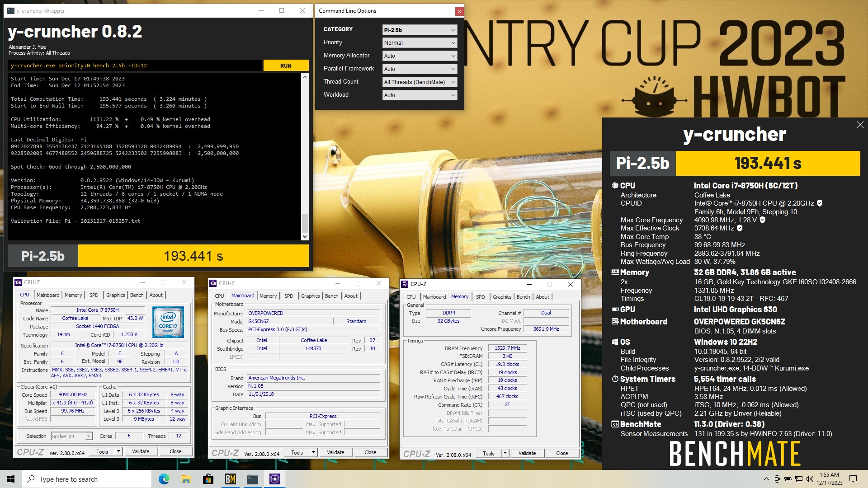Click the Intel Core i7 logo in CPU-Z
The image size is (868, 488).
point(168,322)
